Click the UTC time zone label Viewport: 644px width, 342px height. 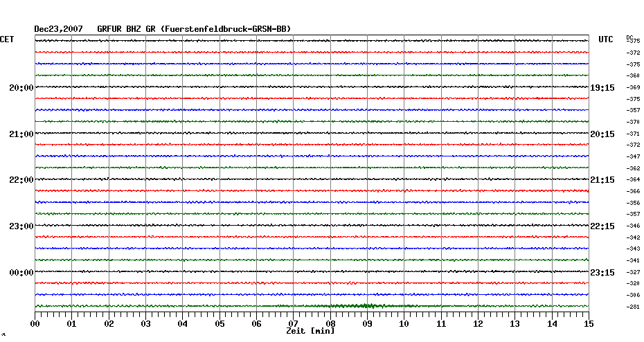606,39
